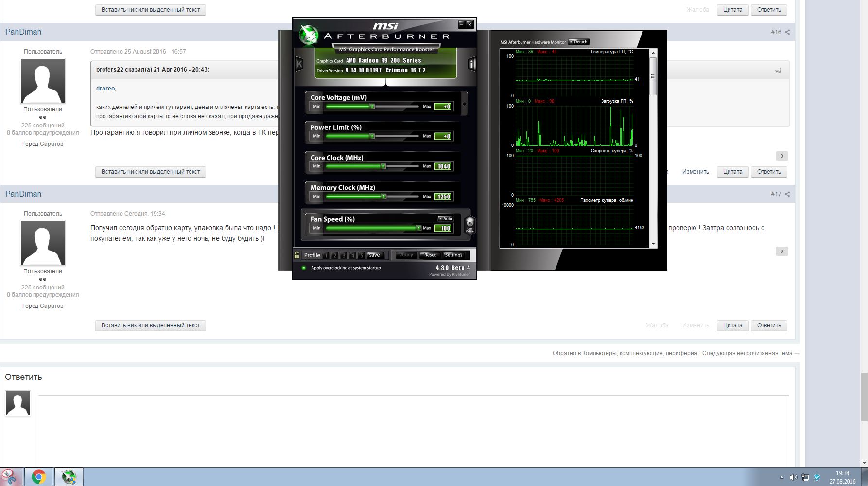The width and height of the screenshot is (868, 486).
Task: Show hidden system tray icons
Action: (781, 477)
